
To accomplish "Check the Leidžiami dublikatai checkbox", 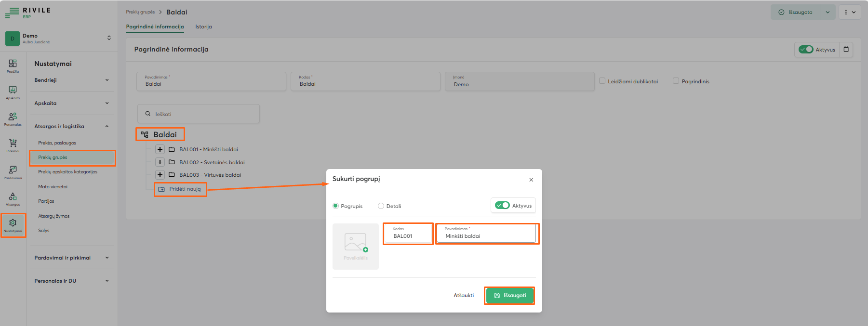I will (602, 81).
